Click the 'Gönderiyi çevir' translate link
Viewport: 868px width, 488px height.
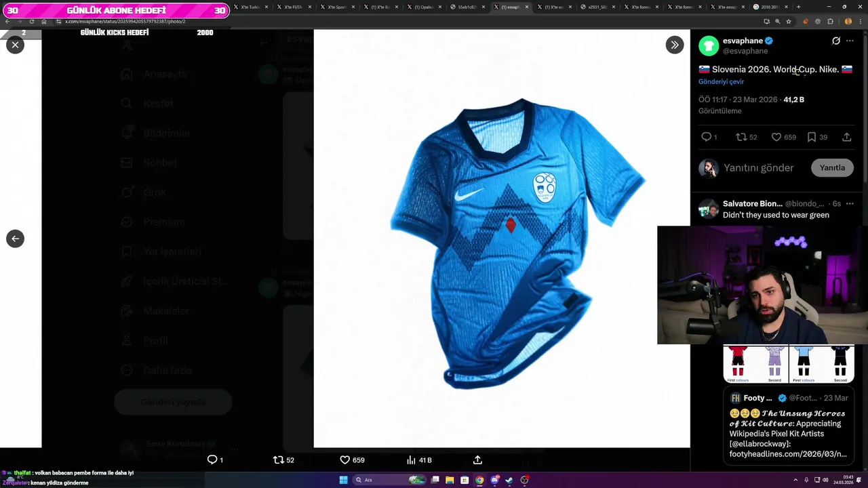tap(721, 81)
